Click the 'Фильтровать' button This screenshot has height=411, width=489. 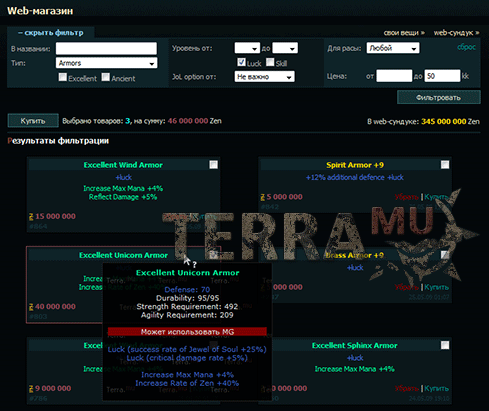(x=439, y=97)
